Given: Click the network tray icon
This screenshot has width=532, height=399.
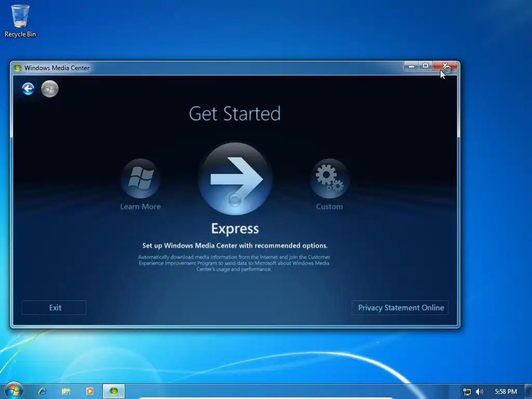Looking at the screenshot, I should (x=467, y=392).
